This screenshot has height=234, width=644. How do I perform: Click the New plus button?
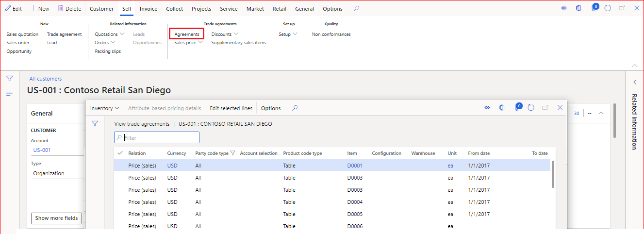[x=40, y=9]
